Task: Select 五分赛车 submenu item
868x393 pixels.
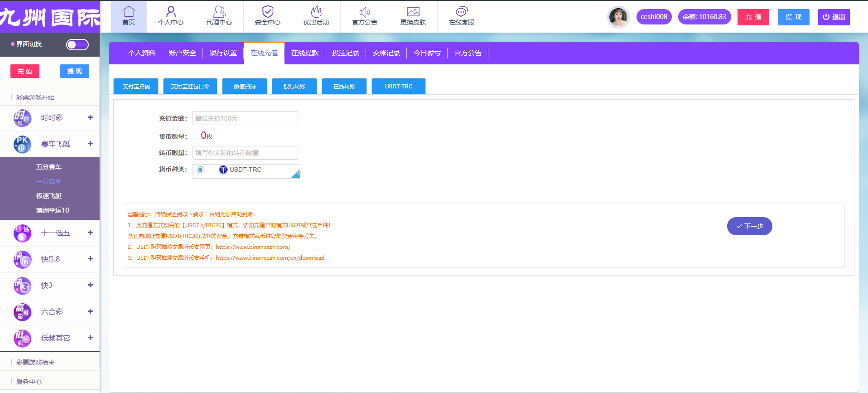Action: click(x=49, y=167)
